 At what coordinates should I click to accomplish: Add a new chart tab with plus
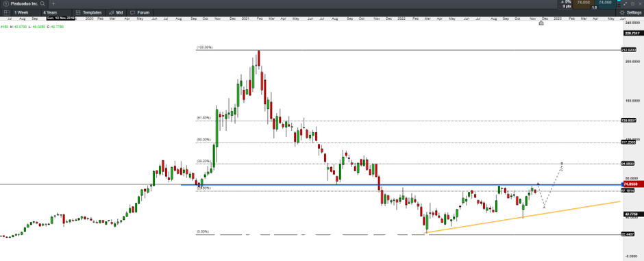pos(53,3)
